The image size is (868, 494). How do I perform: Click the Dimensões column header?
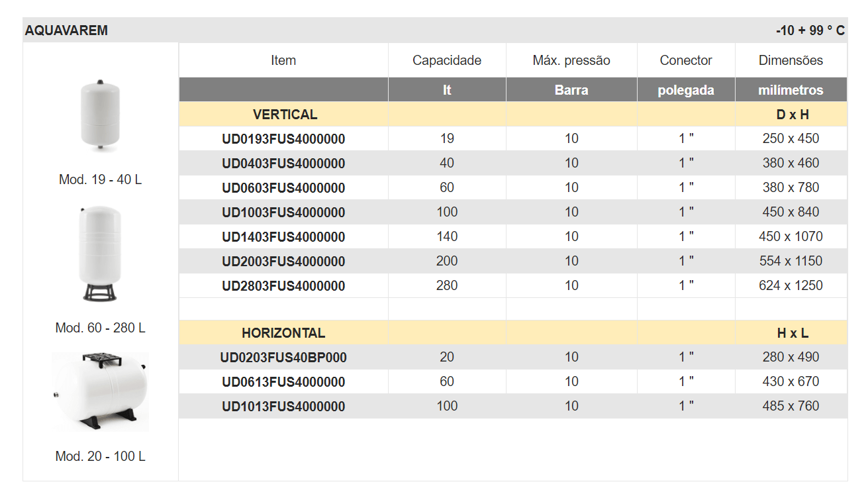coord(791,60)
